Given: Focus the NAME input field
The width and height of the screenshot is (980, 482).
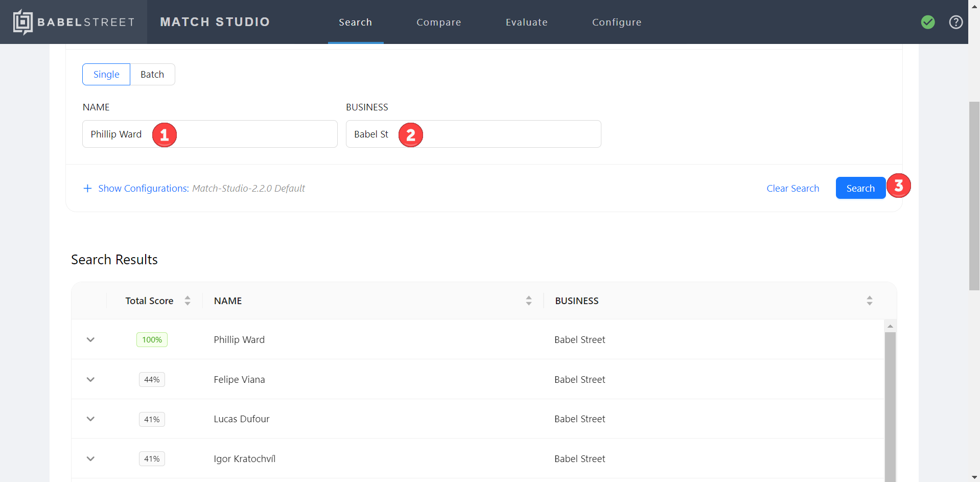Looking at the screenshot, I should [210, 134].
